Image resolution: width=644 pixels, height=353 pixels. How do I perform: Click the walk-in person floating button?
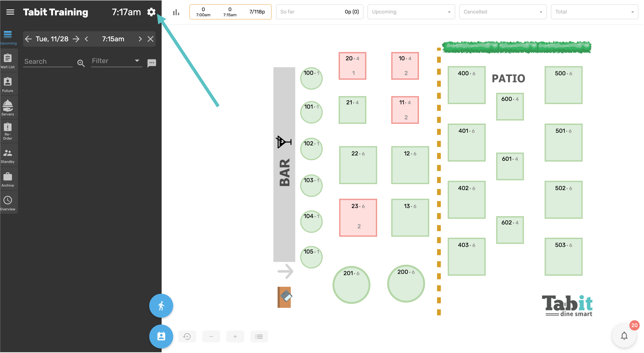[x=161, y=306]
